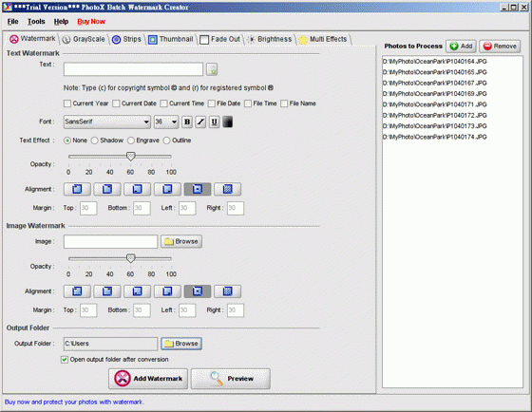Select photo P1040164.JPG in the list

[435, 62]
